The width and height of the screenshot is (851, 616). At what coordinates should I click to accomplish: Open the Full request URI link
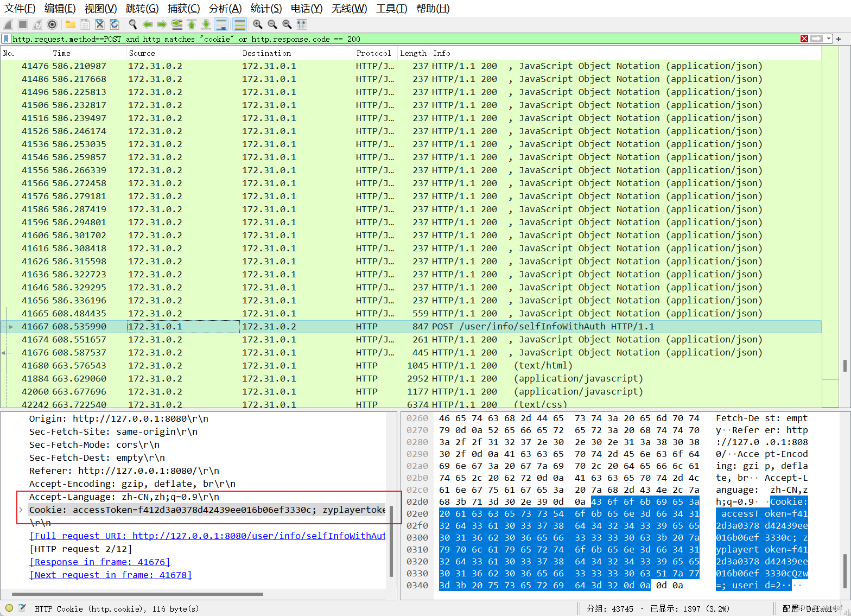(207, 536)
